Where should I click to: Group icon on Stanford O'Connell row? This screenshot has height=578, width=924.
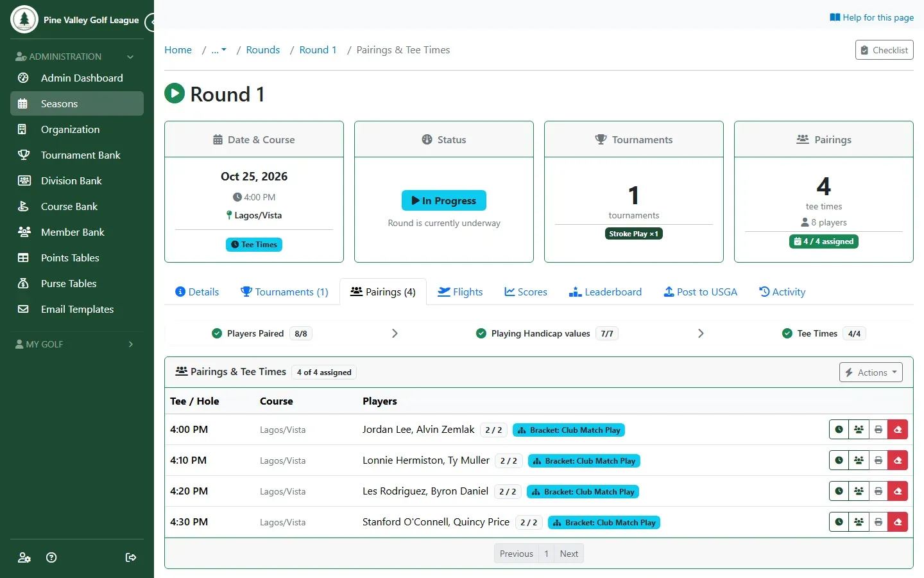click(x=859, y=522)
